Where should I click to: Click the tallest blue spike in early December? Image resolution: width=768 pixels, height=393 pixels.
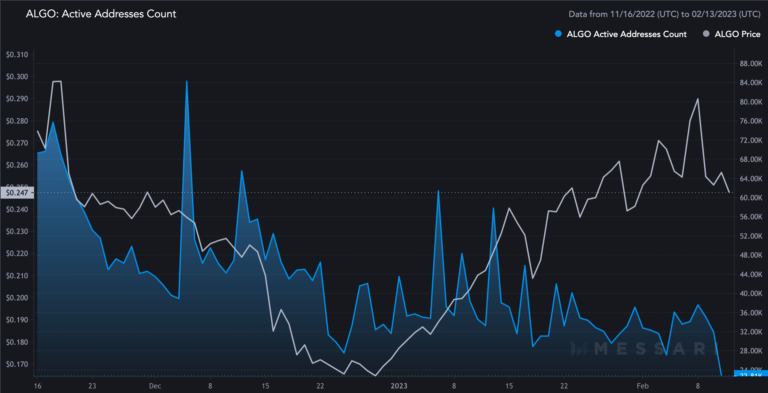tap(187, 82)
